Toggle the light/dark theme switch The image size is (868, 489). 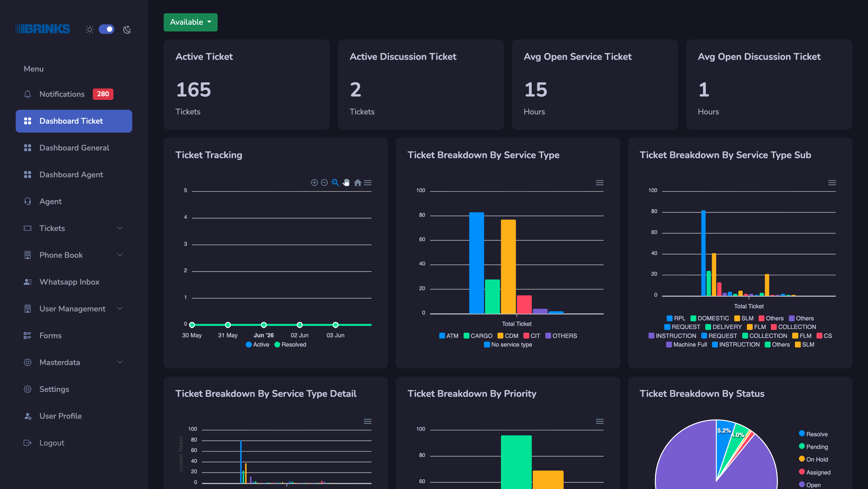[106, 29]
